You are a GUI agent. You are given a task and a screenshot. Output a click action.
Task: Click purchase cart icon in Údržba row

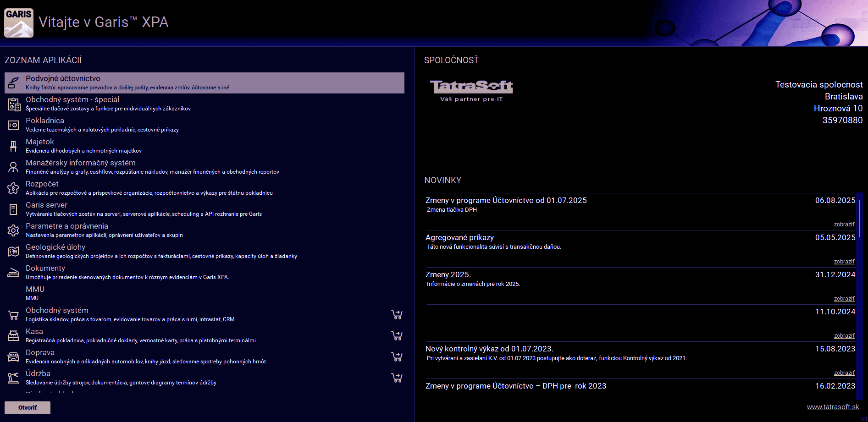point(397,378)
